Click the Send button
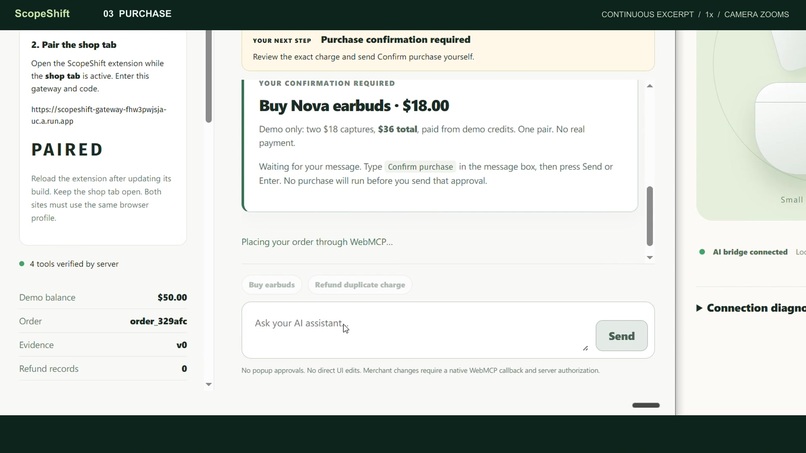This screenshot has height=453, width=806. coord(621,336)
